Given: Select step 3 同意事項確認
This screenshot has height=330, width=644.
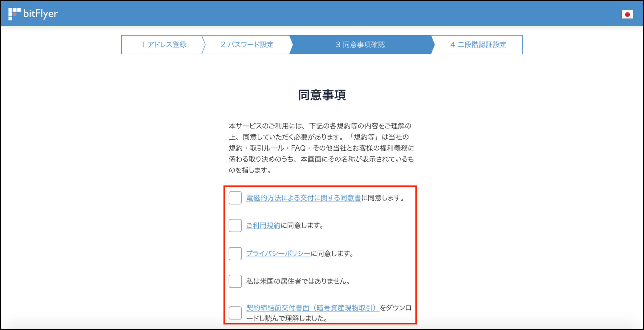Looking at the screenshot, I should click(x=360, y=45).
